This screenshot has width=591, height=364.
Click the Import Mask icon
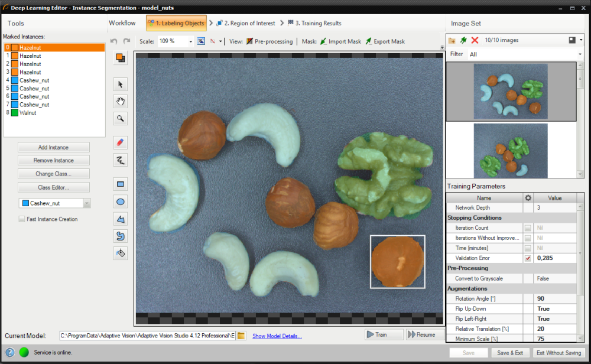[323, 41]
